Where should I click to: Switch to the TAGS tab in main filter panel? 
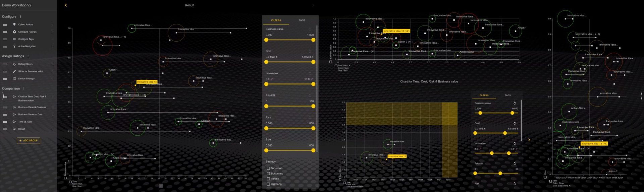click(x=302, y=20)
